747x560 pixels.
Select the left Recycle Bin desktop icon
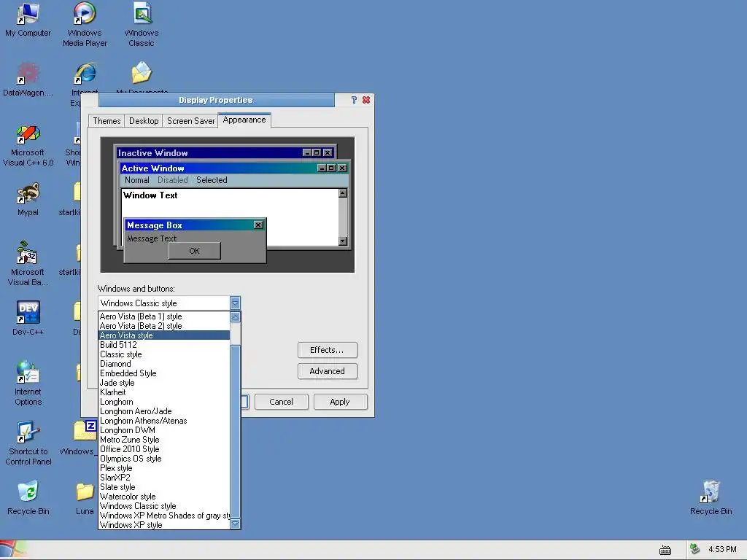(x=28, y=499)
